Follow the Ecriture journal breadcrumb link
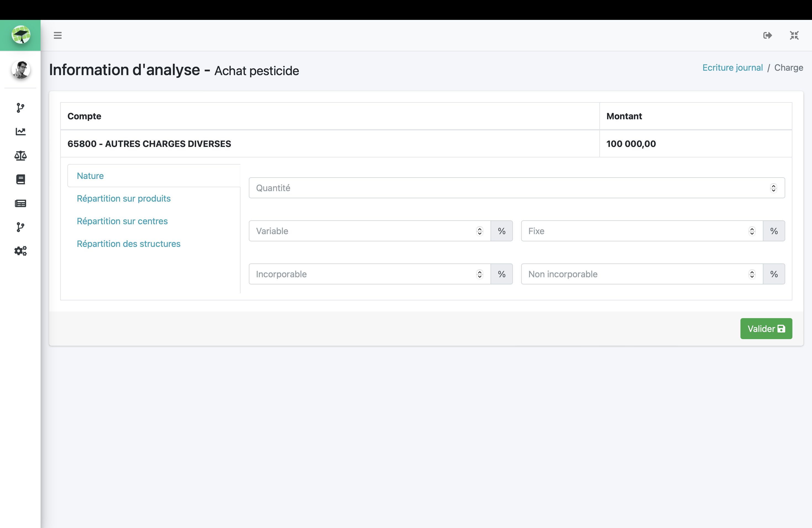Image resolution: width=812 pixels, height=528 pixels. coord(732,68)
